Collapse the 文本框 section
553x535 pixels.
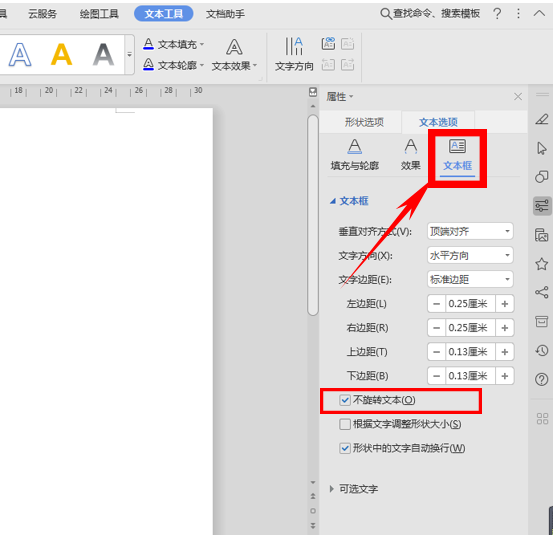click(332, 201)
